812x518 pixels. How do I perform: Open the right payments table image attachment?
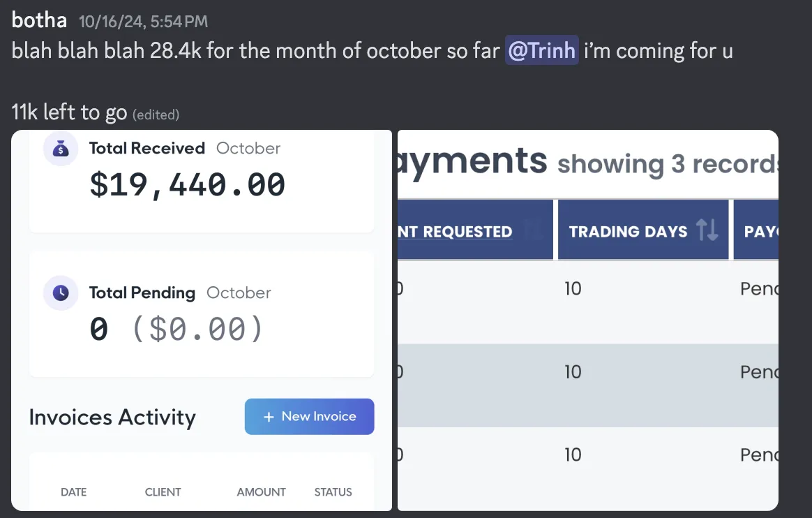tap(588, 320)
